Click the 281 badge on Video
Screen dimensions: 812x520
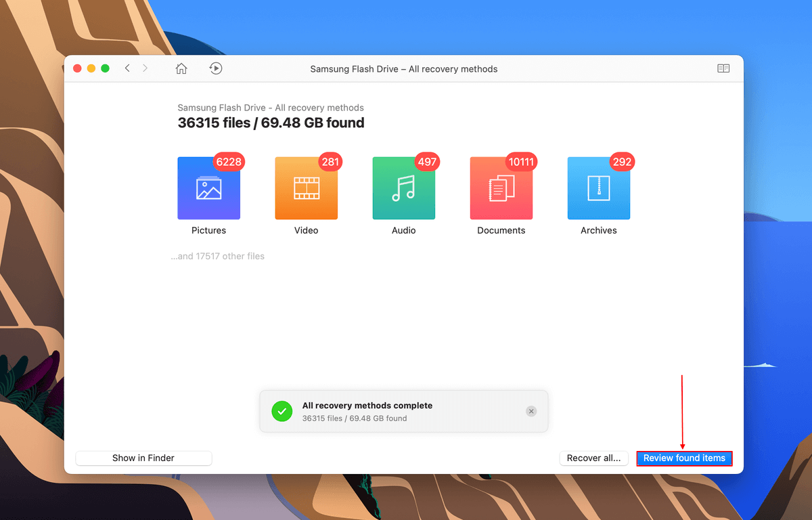pos(330,162)
